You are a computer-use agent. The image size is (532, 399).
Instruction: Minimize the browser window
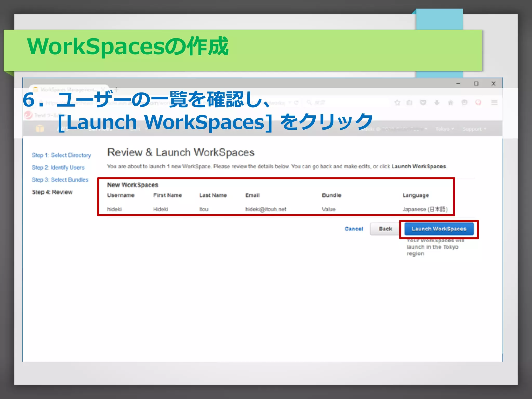click(x=458, y=84)
